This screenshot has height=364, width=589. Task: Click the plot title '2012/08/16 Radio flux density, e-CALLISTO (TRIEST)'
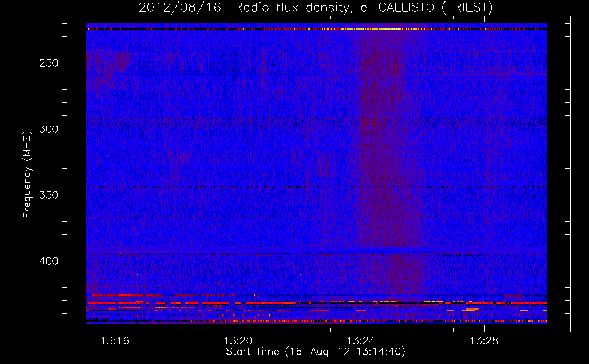click(316, 8)
